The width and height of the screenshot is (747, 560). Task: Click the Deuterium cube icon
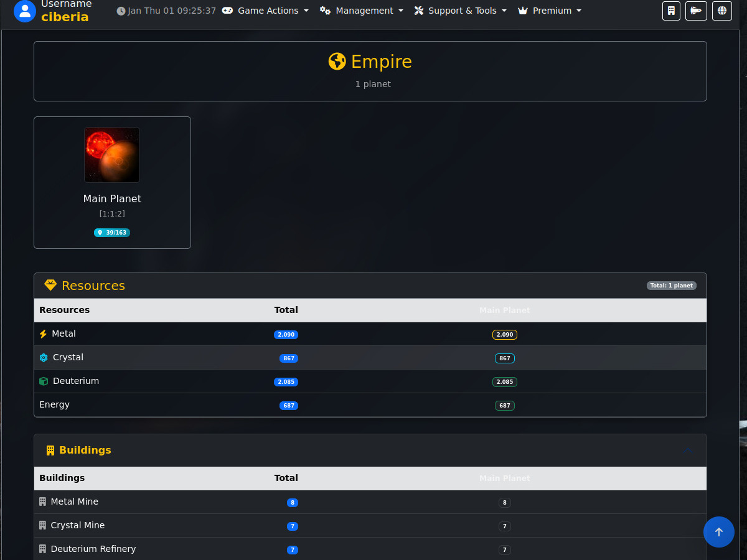tap(44, 381)
